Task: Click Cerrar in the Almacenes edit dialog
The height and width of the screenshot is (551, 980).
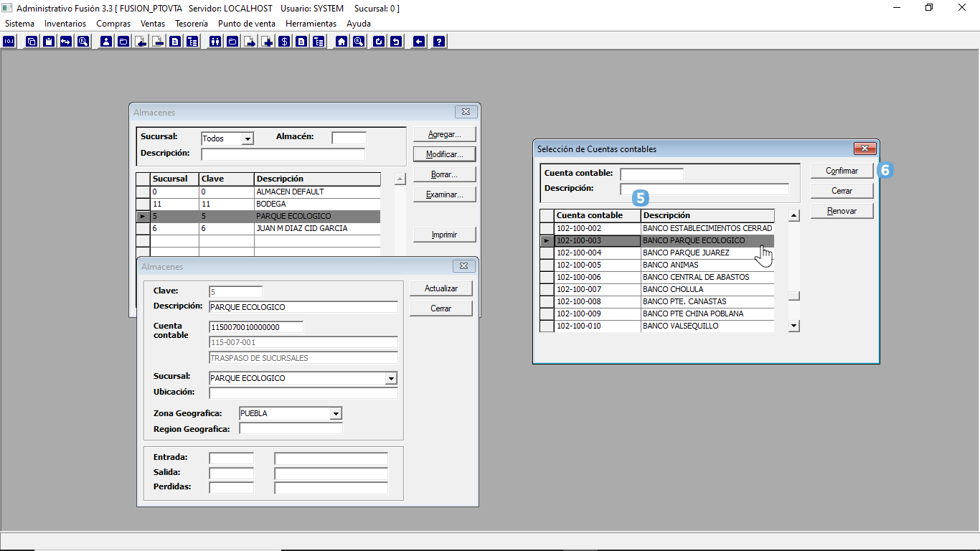Action: (x=441, y=309)
